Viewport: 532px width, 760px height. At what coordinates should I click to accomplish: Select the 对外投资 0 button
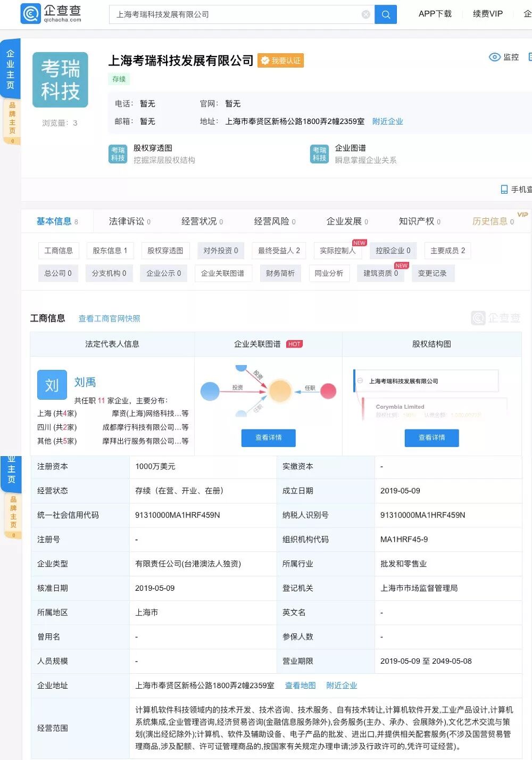220,251
